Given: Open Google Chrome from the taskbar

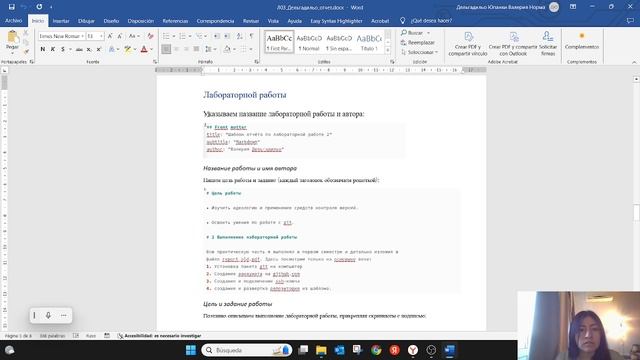Looking at the screenshot, I should click(376, 350).
